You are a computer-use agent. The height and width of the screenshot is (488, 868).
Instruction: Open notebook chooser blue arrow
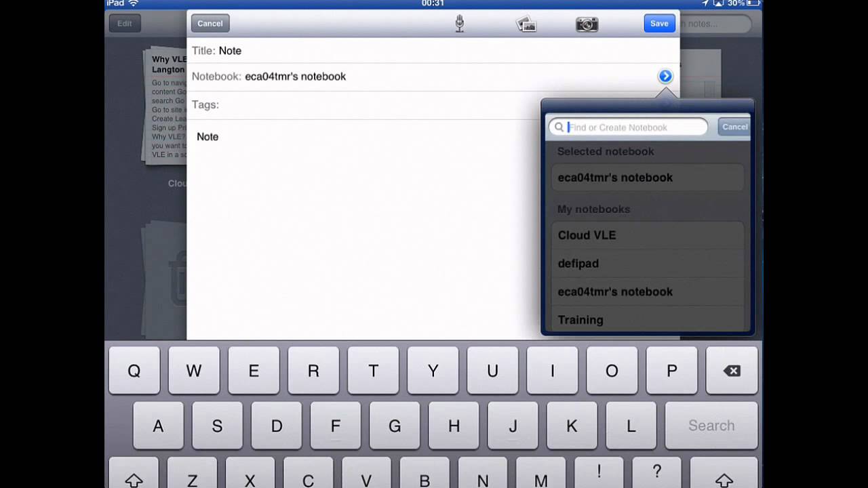coord(665,77)
